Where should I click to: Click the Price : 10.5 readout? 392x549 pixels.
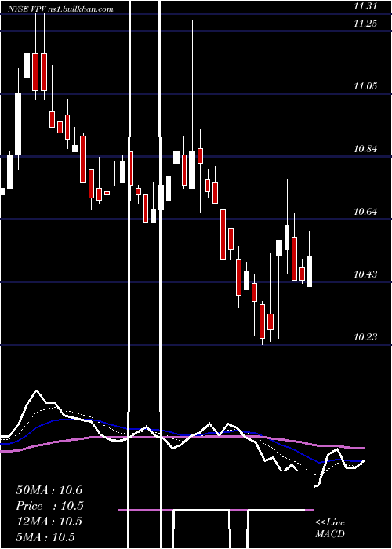coord(49,506)
